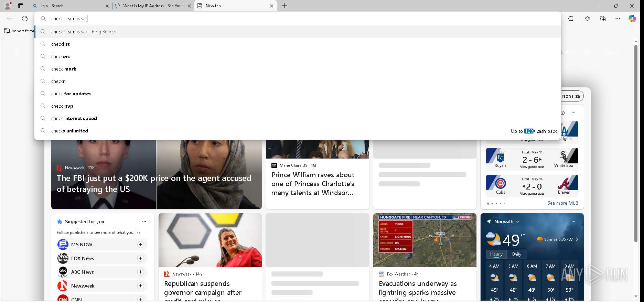Follow MS NOW with plus button
This screenshot has width=644, height=302.
click(x=141, y=245)
